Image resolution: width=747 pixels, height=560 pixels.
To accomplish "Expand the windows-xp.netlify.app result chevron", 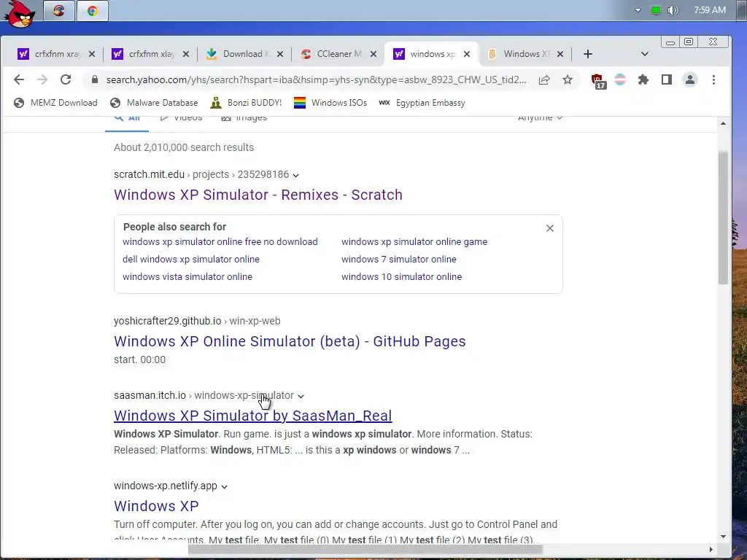I will [x=224, y=486].
